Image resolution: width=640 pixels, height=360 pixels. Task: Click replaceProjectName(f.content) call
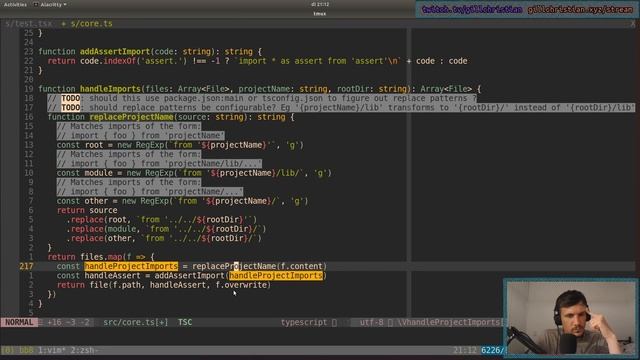point(259,267)
